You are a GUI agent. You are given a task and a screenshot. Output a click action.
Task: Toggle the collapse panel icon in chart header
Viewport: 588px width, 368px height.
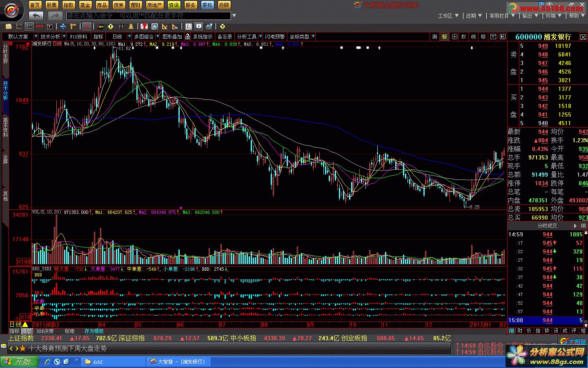coord(493,37)
